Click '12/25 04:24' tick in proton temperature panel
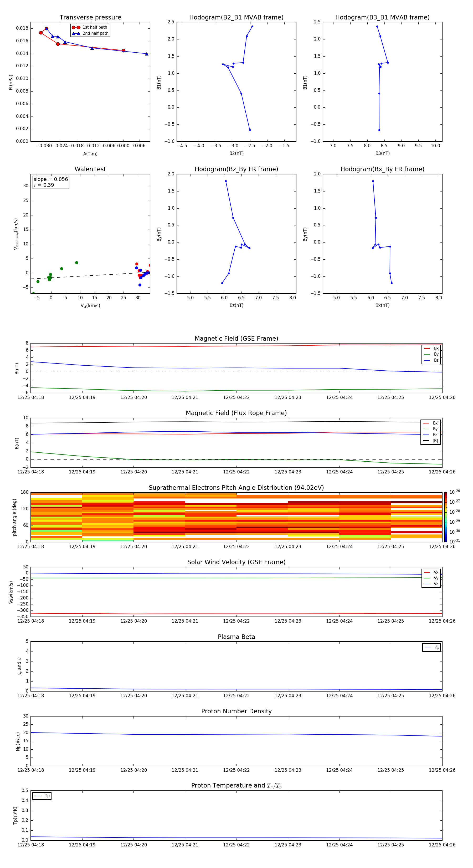Viewport: 473px width, 868px height. pyautogui.click(x=339, y=845)
